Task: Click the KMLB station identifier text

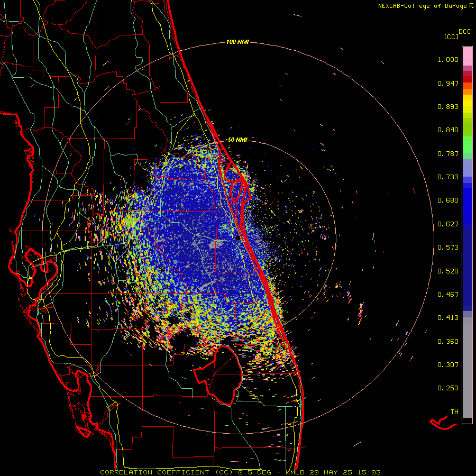Action: (x=296, y=472)
